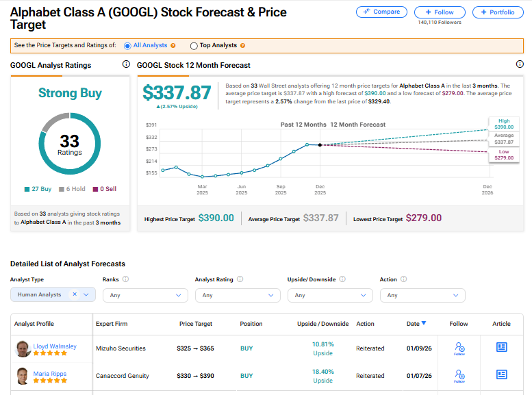
Task: Sort table by Date column header
Action: click(x=416, y=324)
